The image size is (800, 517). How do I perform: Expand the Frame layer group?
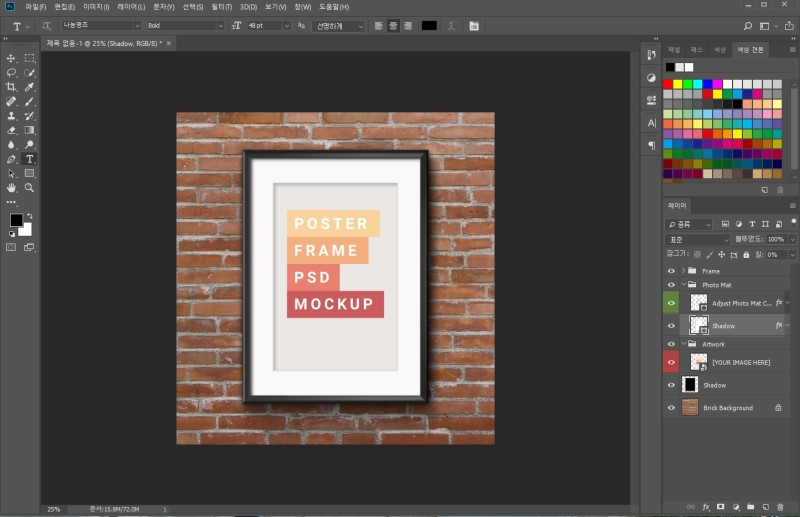tap(683, 271)
